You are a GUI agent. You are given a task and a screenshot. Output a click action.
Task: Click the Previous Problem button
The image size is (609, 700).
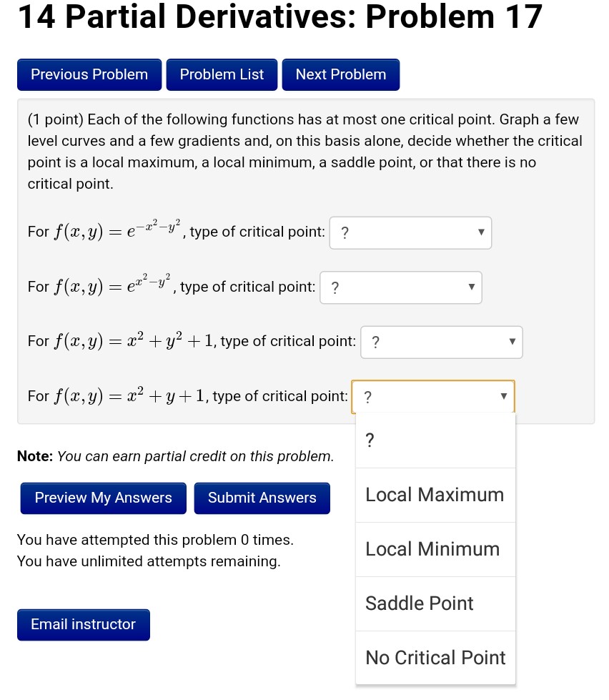coord(89,74)
